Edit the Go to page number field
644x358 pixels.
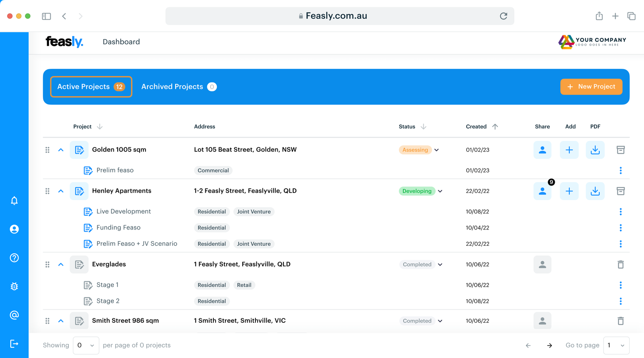616,345
